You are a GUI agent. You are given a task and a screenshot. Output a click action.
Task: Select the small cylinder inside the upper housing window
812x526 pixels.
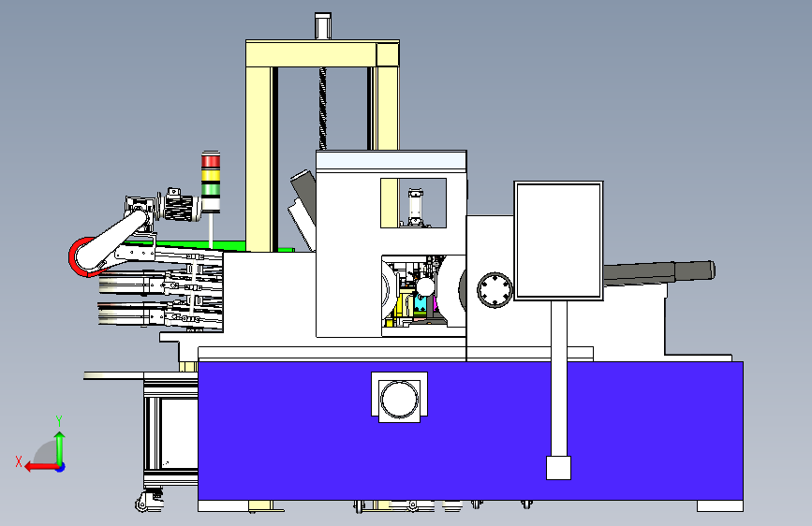click(414, 207)
